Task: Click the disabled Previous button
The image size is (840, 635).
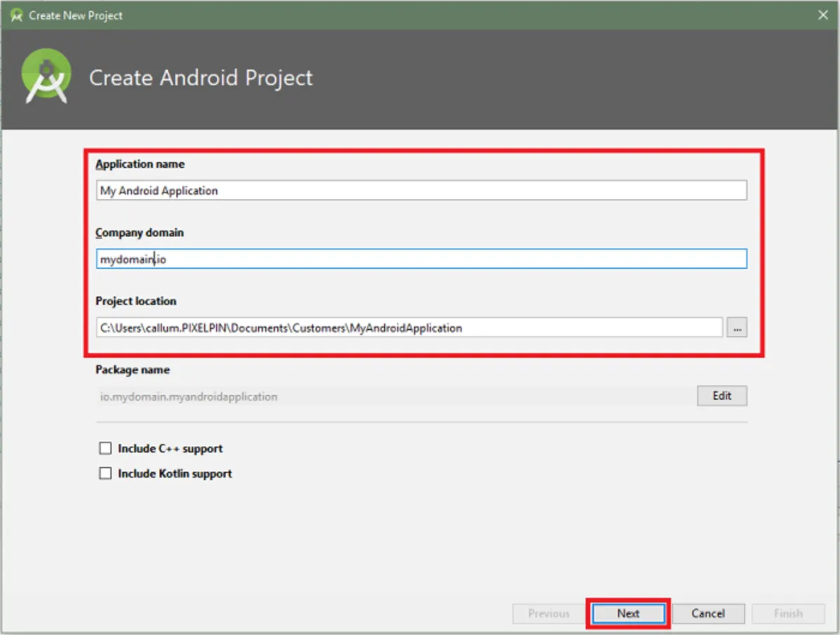Action: 549,613
